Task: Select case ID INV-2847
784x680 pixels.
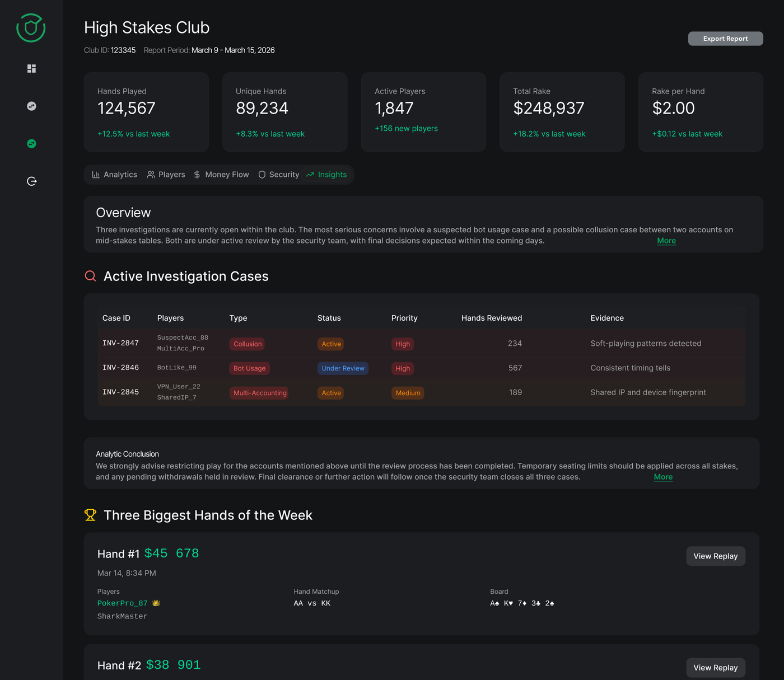Action: pyautogui.click(x=120, y=343)
